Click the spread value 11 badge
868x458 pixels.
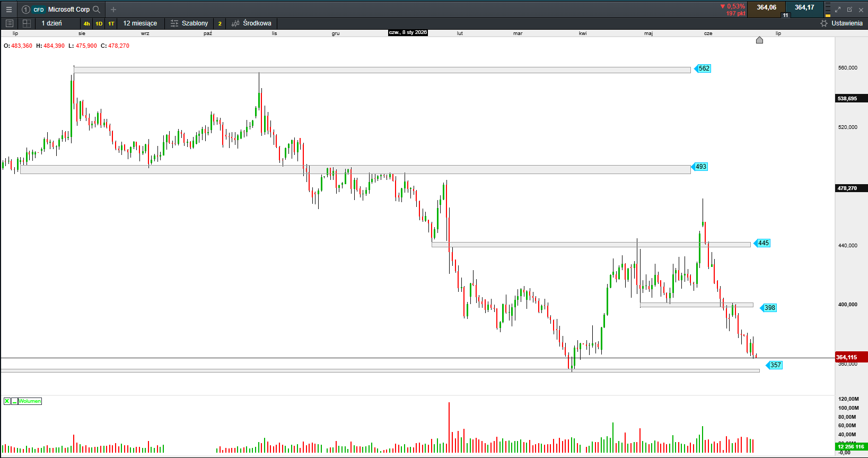tap(785, 15)
